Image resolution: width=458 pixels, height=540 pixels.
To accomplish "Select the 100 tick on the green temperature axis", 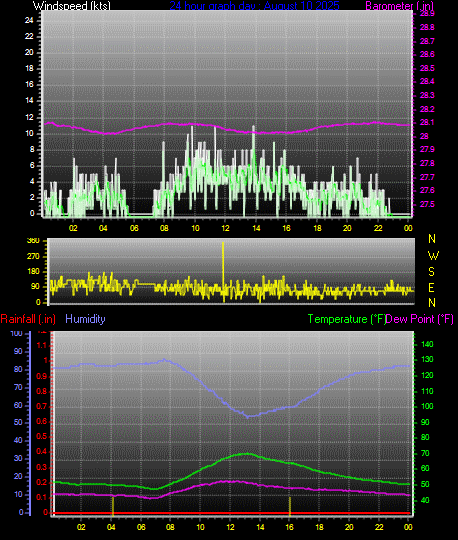I will (427, 406).
